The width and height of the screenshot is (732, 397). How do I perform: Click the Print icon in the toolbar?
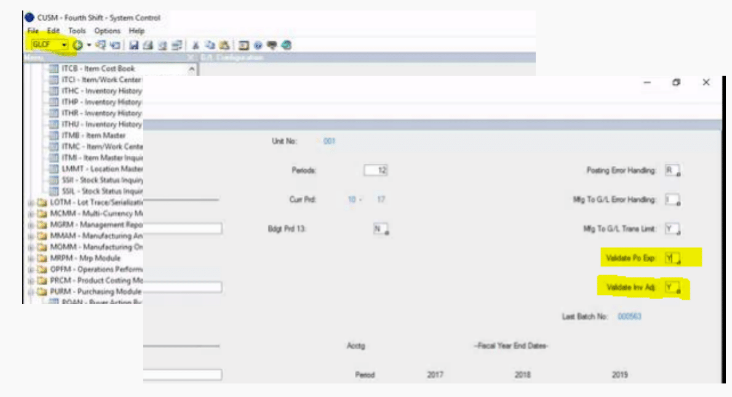click(148, 45)
